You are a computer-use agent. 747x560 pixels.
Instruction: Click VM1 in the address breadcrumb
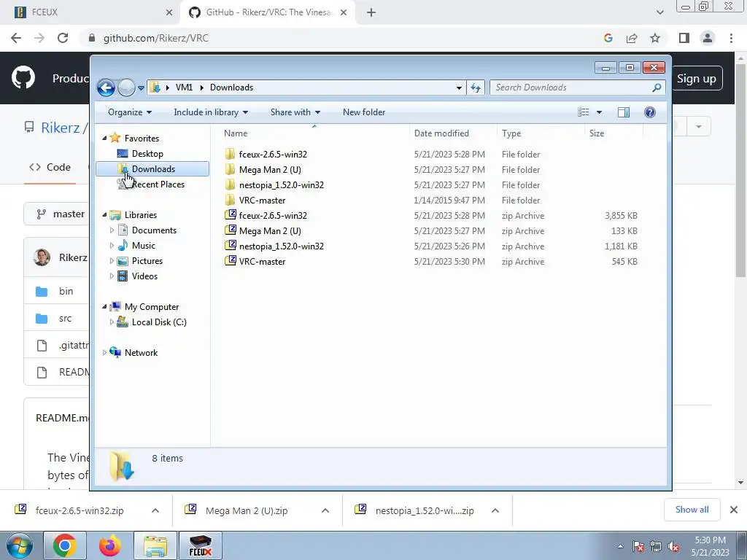[x=184, y=87]
